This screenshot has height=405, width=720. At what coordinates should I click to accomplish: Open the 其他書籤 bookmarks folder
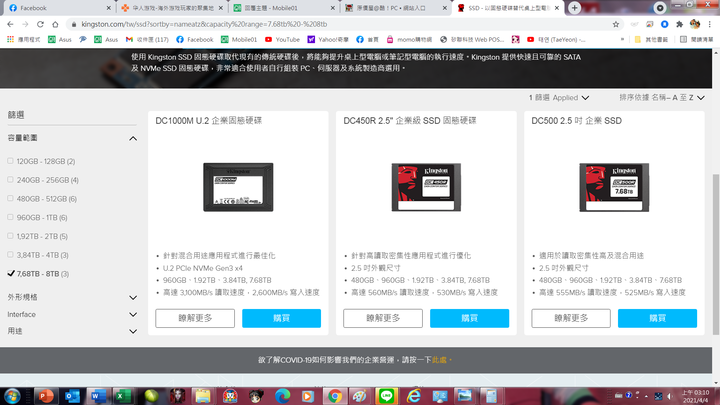(x=651, y=39)
